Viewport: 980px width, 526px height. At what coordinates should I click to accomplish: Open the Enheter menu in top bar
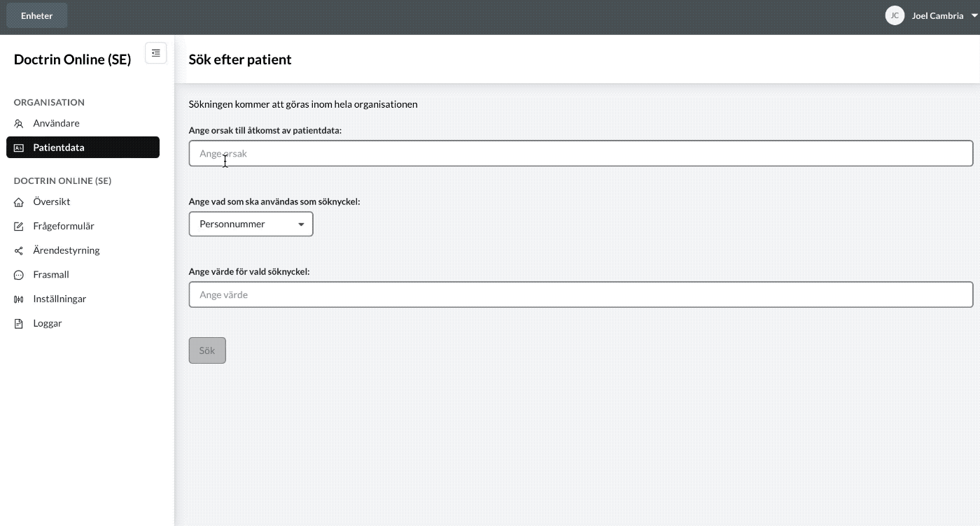click(x=37, y=15)
